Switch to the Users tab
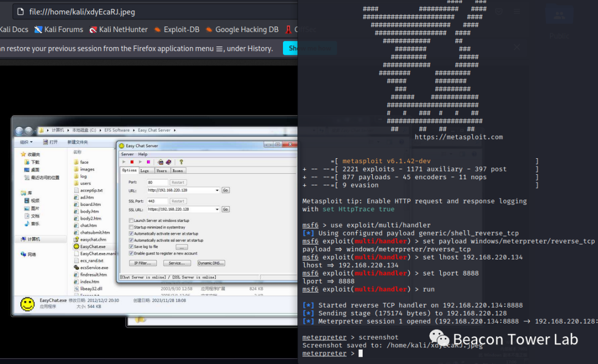Image resolution: width=598 pixels, height=364 pixels. [x=162, y=171]
